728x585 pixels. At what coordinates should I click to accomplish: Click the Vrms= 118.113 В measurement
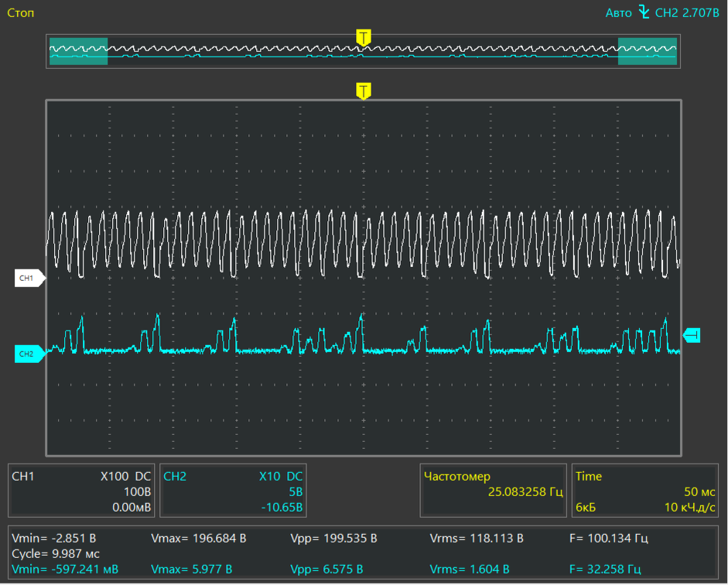477,539
